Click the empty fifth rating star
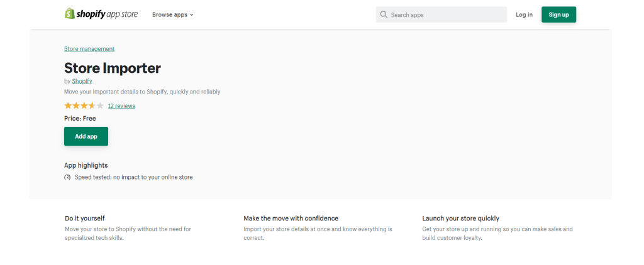Viewport: 644px width, 265px height. [x=100, y=106]
